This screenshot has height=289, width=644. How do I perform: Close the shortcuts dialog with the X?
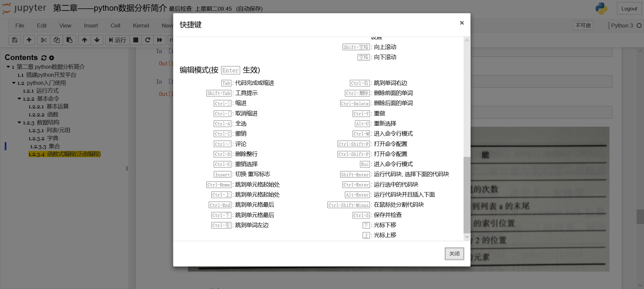pos(462,23)
